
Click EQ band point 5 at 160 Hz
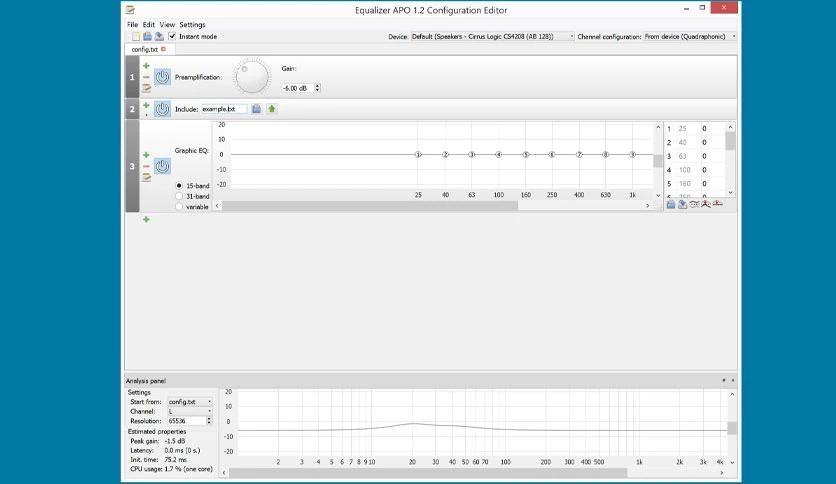coord(526,155)
